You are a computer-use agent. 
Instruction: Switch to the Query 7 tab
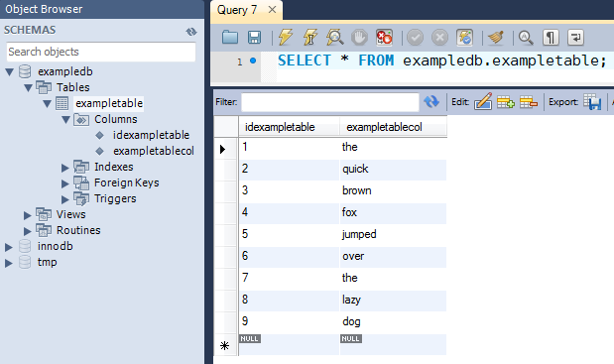coord(237,10)
